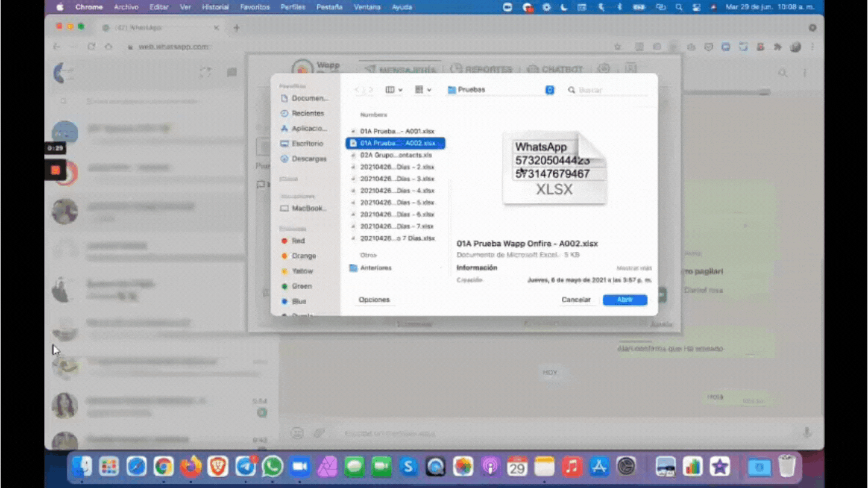This screenshot has height=488, width=868.
Task: Open the Perfiles menu
Action: tap(293, 7)
